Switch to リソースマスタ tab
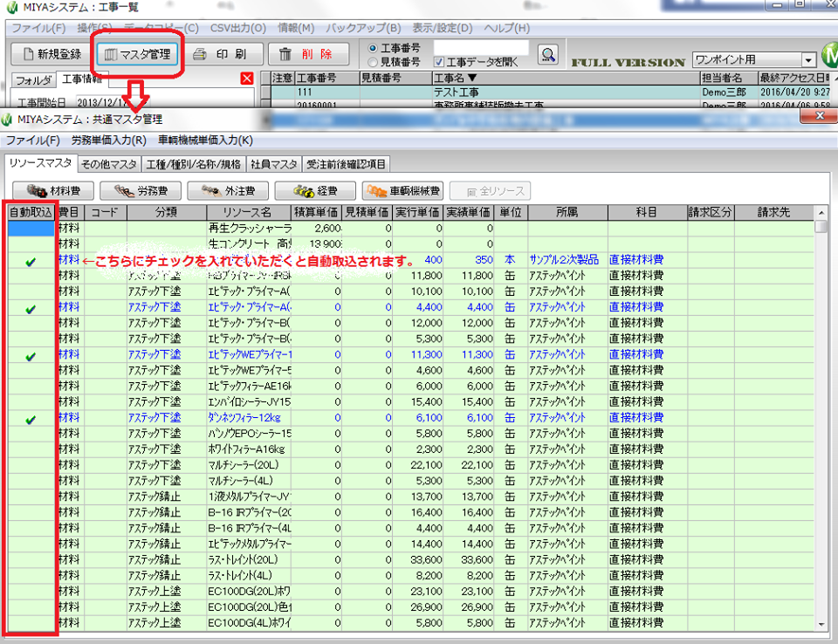The height and width of the screenshot is (644, 838). point(41,163)
